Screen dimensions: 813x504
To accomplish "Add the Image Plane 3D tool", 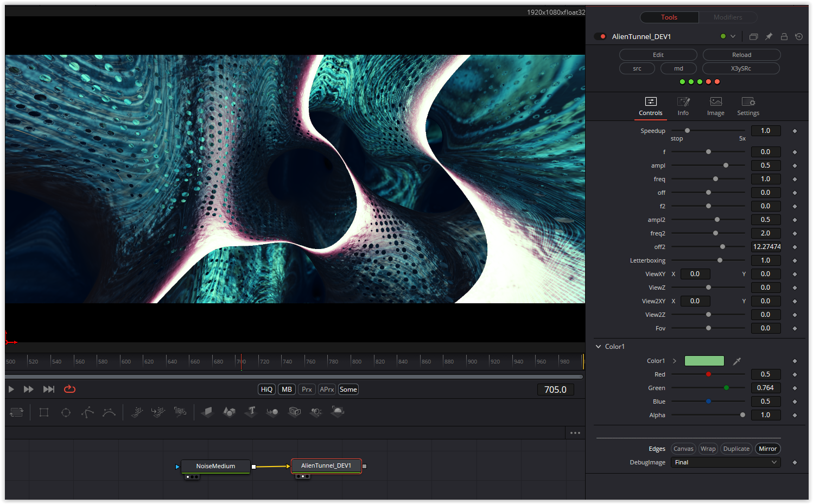I will tap(207, 412).
